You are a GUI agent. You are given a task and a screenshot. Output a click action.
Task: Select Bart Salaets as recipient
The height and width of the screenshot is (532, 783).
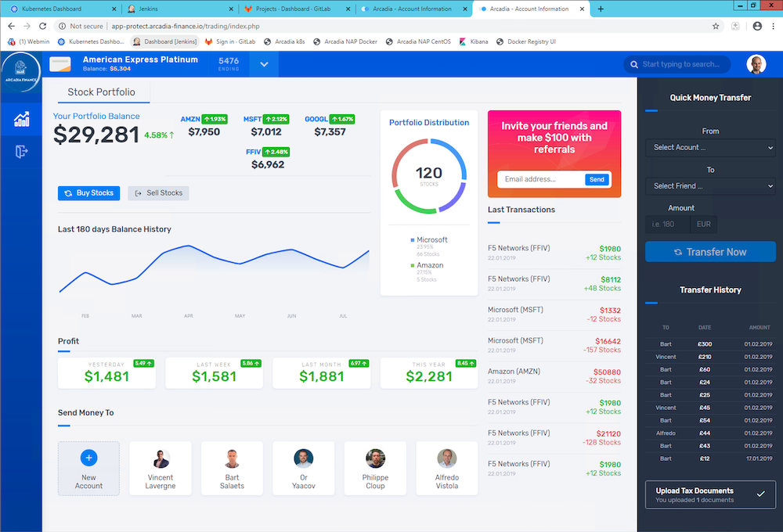point(233,468)
